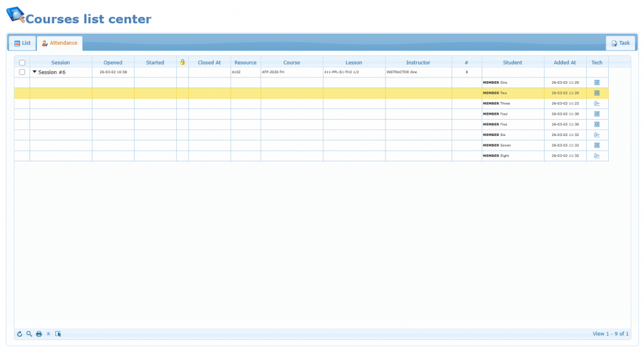Viewport: 644px width, 352px height.
Task: Open the search magnifier in grid footer
Action: (x=29, y=334)
